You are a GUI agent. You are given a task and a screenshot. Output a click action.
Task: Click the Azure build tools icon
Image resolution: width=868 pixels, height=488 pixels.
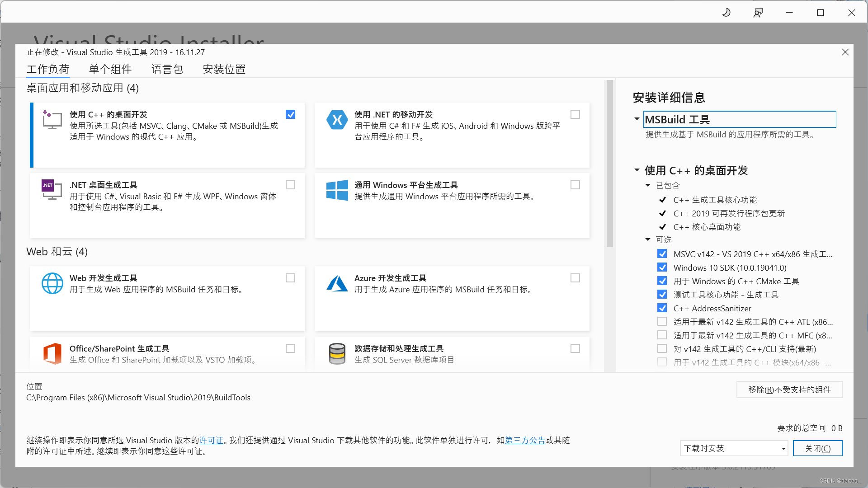[337, 283]
